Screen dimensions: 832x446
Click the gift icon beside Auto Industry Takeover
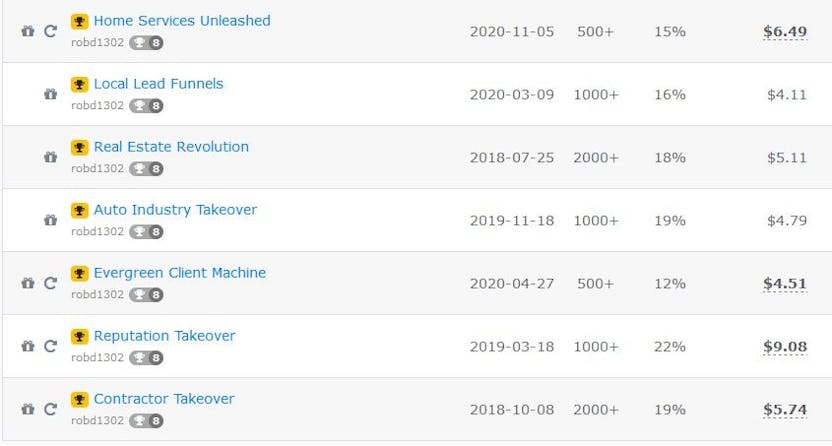[50, 221]
